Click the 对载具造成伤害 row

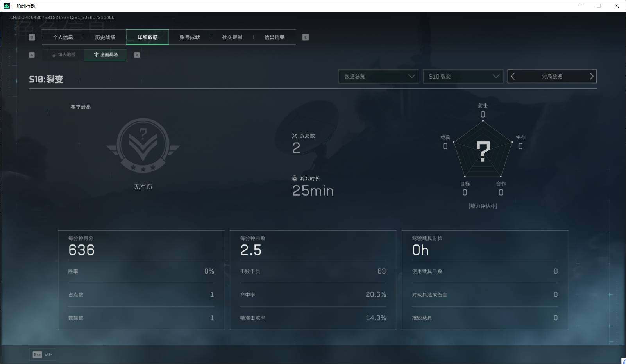[485, 295]
